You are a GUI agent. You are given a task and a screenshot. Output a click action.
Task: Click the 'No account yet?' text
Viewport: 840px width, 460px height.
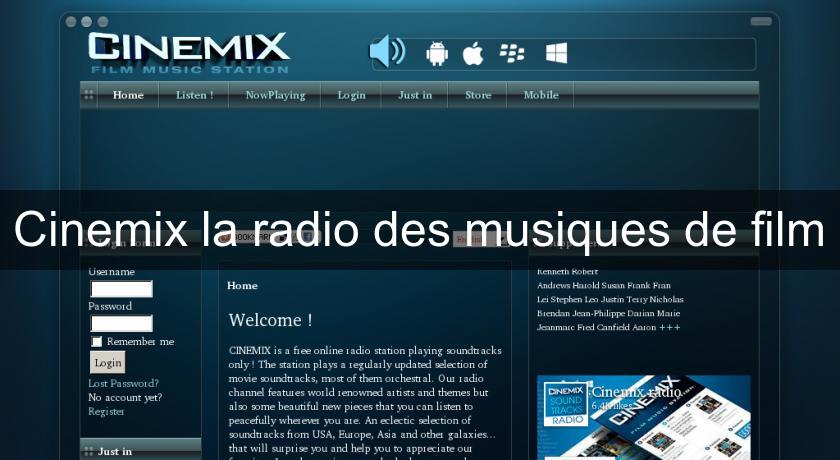(x=125, y=397)
